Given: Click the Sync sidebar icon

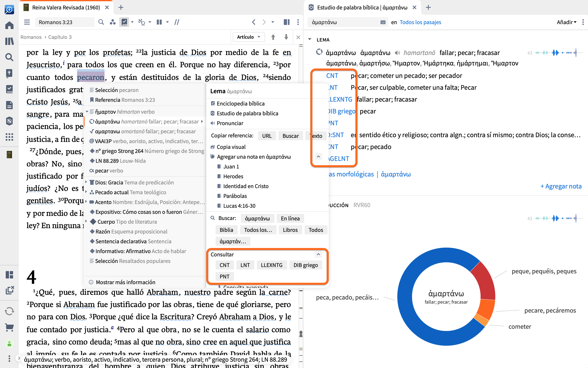Looking at the screenshot, I should (9, 311).
